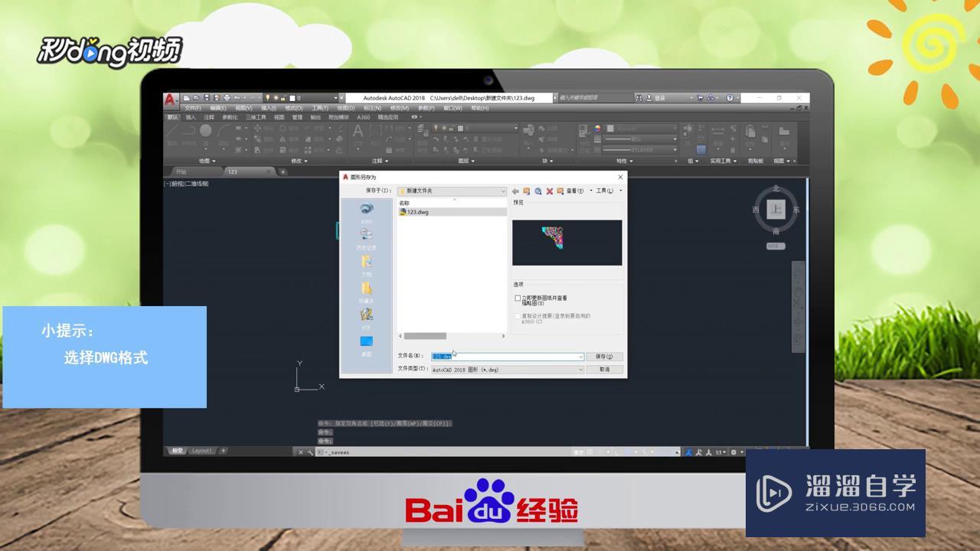The width and height of the screenshot is (980, 551).
Task: Click the file list scroll-right arrow
Action: click(503, 336)
